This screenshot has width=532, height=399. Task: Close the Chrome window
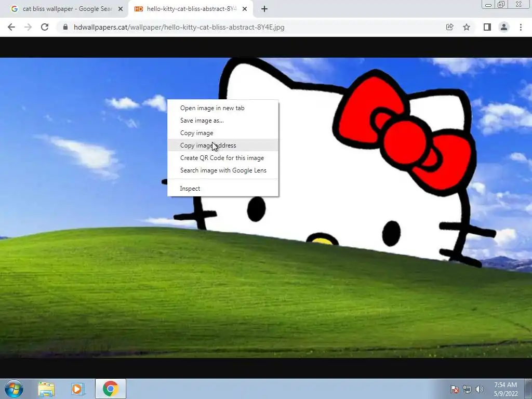click(x=519, y=4)
